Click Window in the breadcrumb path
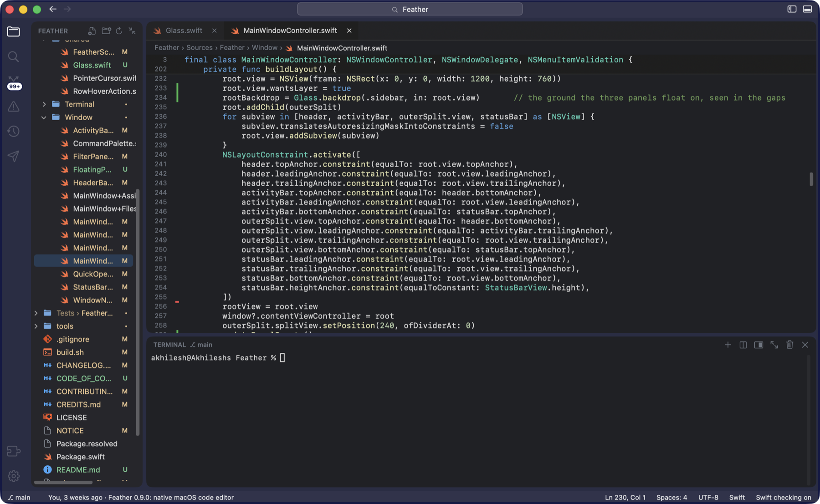 point(264,47)
